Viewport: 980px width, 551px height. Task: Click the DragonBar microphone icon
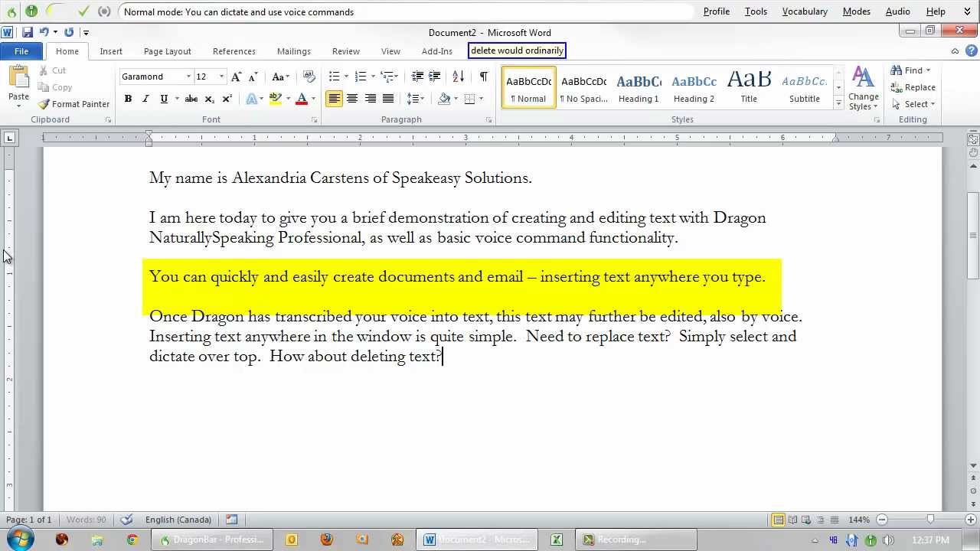[x=31, y=11]
